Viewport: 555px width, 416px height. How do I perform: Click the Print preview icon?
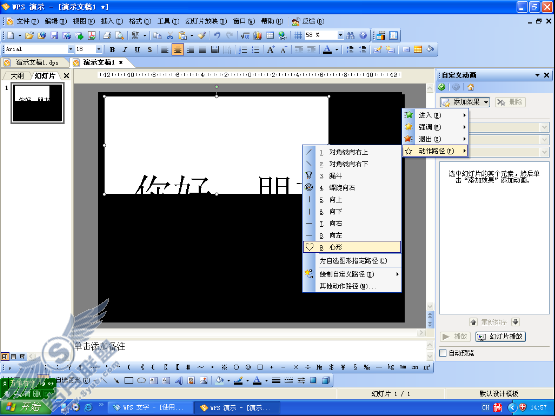click(120, 35)
